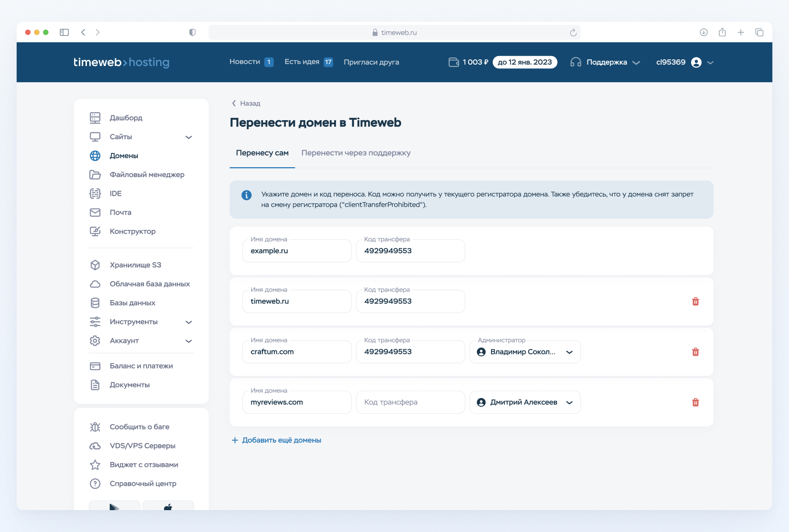Expand the Инструменты submenu chevron
The width and height of the screenshot is (789, 532).
coord(189,322)
